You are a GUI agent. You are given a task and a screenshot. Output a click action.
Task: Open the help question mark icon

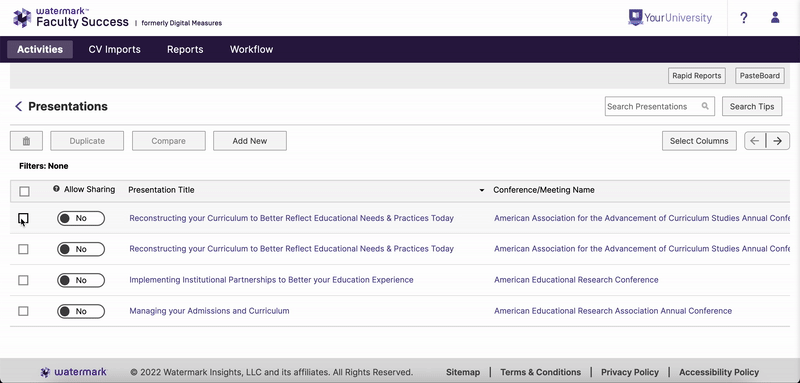tap(744, 18)
